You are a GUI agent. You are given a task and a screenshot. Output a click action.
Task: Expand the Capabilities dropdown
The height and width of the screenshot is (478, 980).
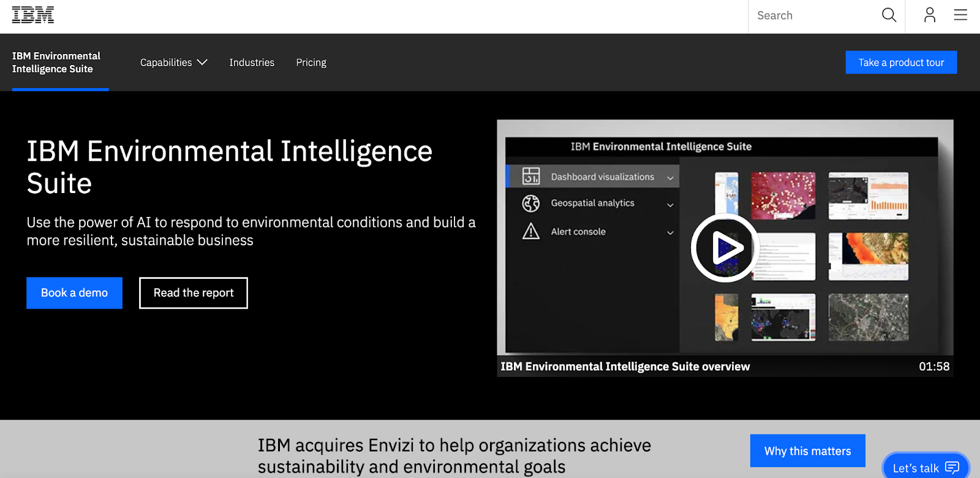[174, 63]
